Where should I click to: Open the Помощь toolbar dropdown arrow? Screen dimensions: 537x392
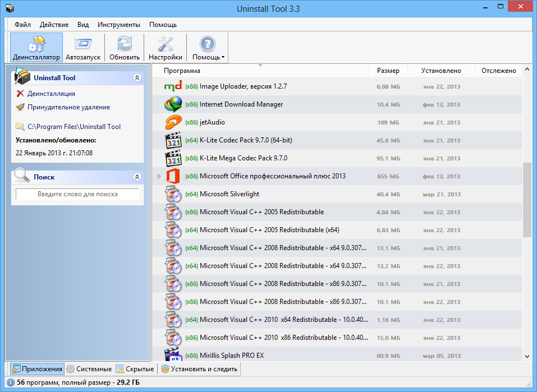(x=223, y=57)
